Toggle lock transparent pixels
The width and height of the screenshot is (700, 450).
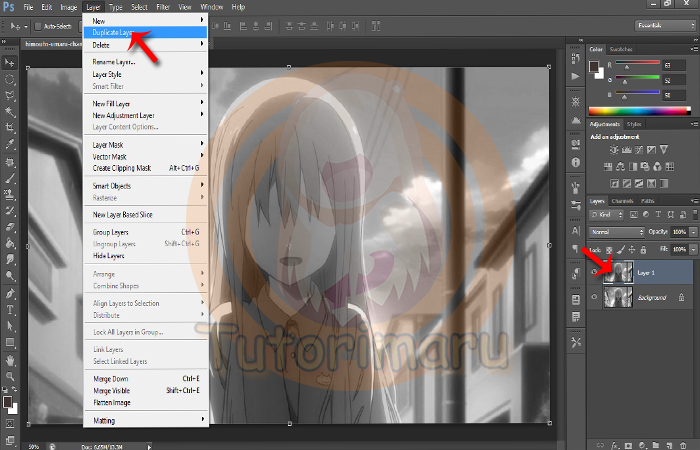click(609, 250)
